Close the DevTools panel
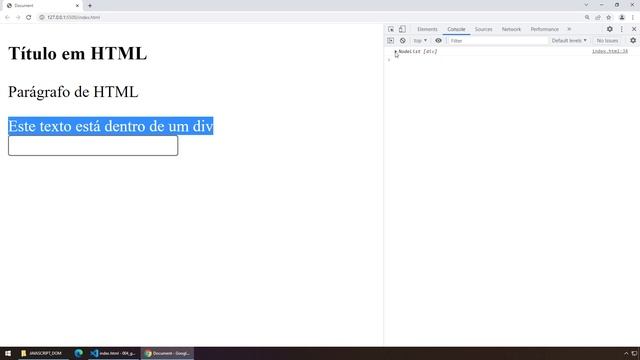The image size is (640, 360). tap(634, 29)
